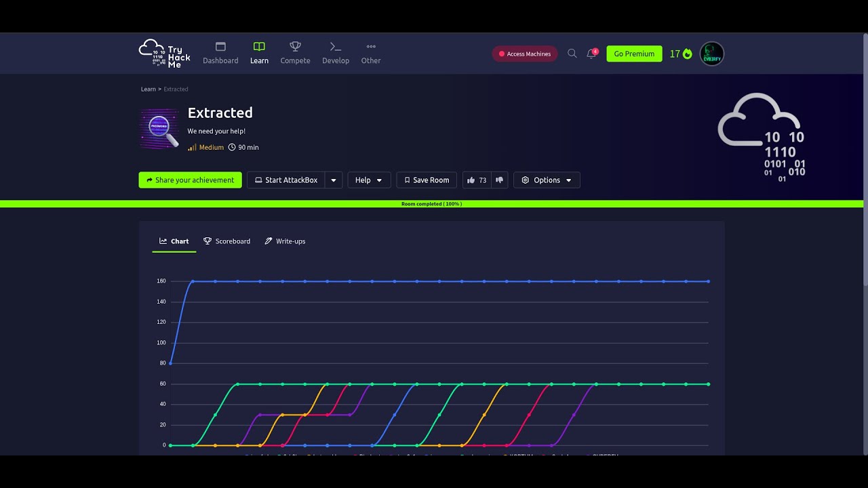Click Start AttackBox button

(286, 180)
